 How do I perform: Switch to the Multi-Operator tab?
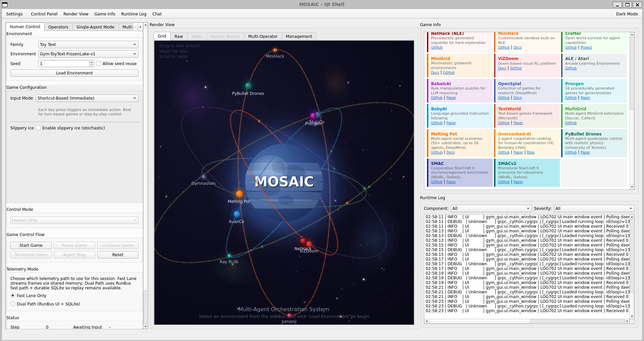click(263, 36)
